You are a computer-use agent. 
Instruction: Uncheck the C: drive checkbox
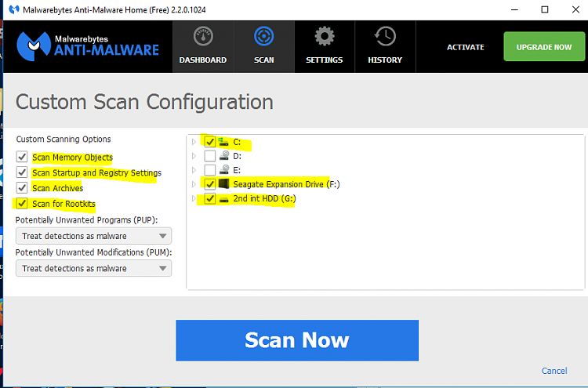tap(209, 142)
